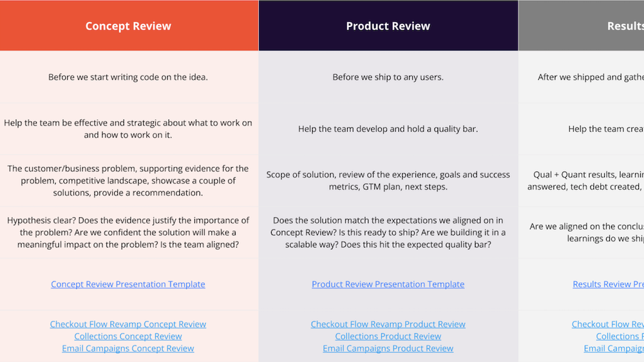This screenshot has width=644, height=362.
Task: Open Email Campaigns Concept Review link
Action: point(128,348)
